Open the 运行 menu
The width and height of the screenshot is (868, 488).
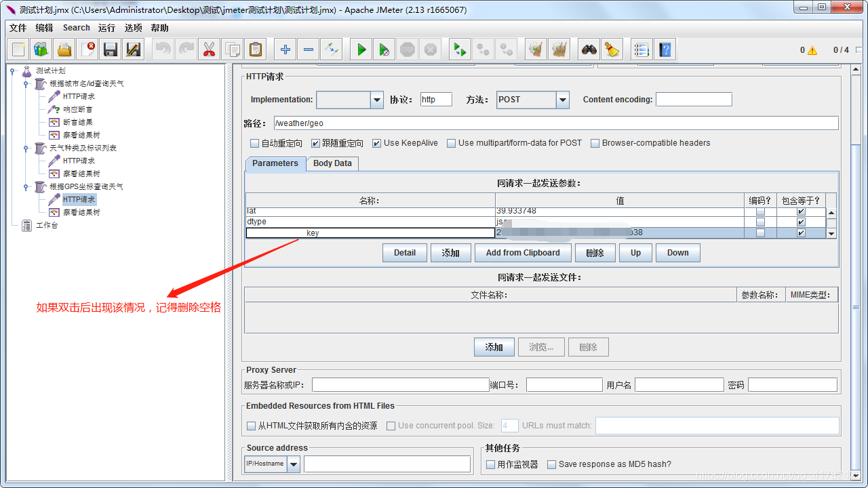pos(106,28)
